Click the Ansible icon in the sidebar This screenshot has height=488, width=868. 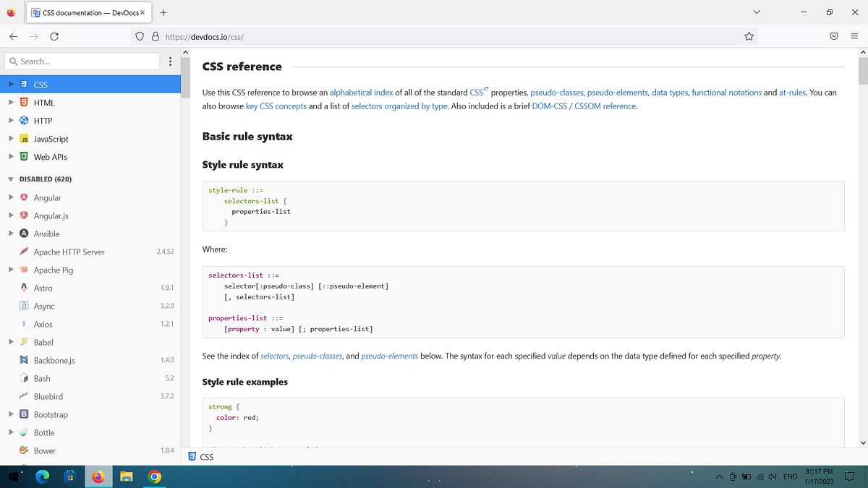tap(24, 234)
